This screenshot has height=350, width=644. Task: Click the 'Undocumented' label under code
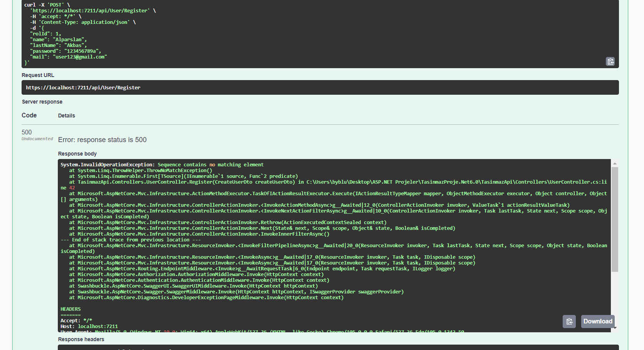(37, 139)
